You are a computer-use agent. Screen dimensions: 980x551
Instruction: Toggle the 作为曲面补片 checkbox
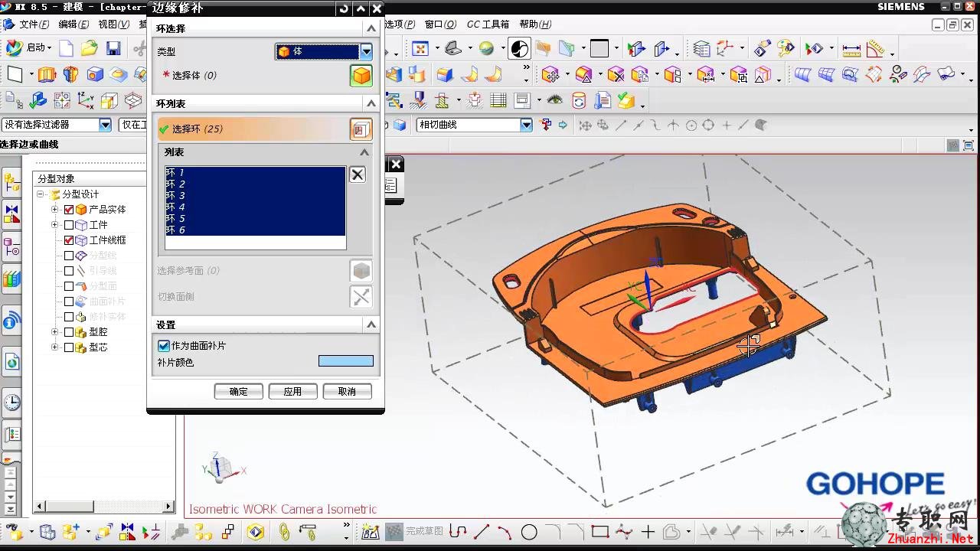164,346
